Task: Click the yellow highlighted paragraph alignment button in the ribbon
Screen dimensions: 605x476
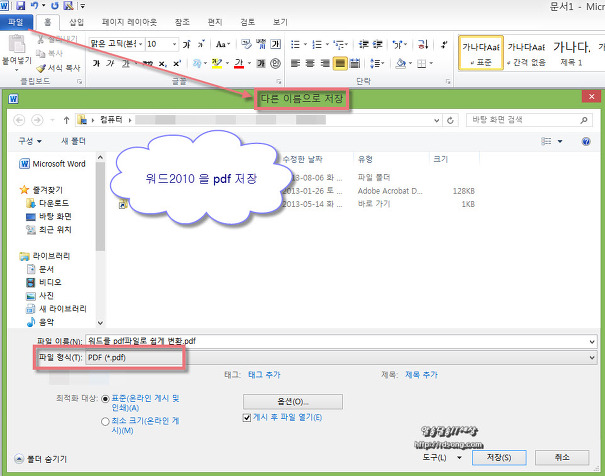Action: coord(340,63)
